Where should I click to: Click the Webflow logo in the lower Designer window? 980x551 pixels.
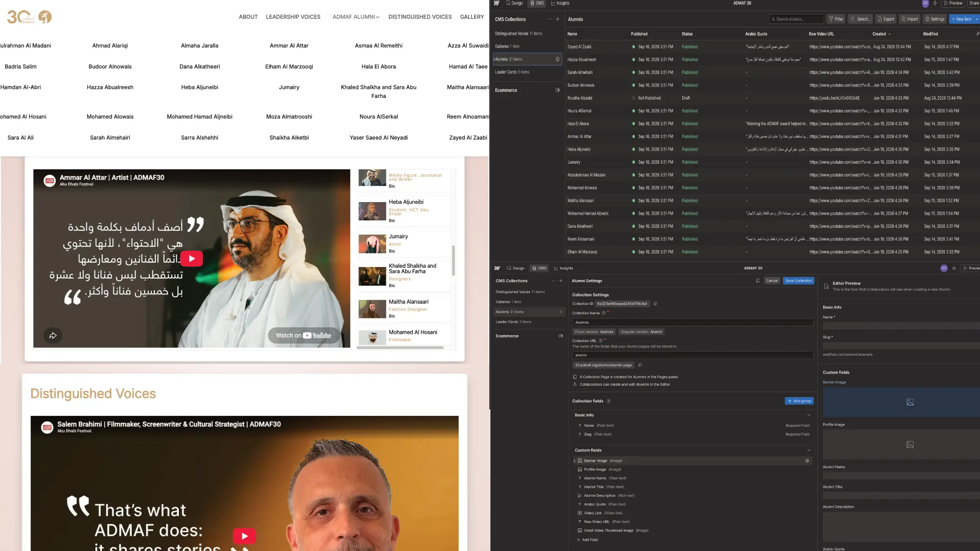click(x=497, y=268)
